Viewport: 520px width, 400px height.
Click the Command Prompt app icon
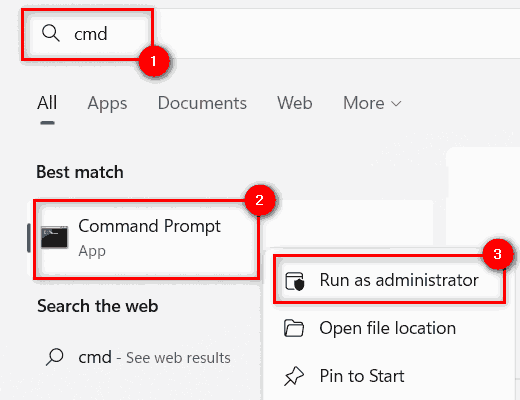click(54, 237)
